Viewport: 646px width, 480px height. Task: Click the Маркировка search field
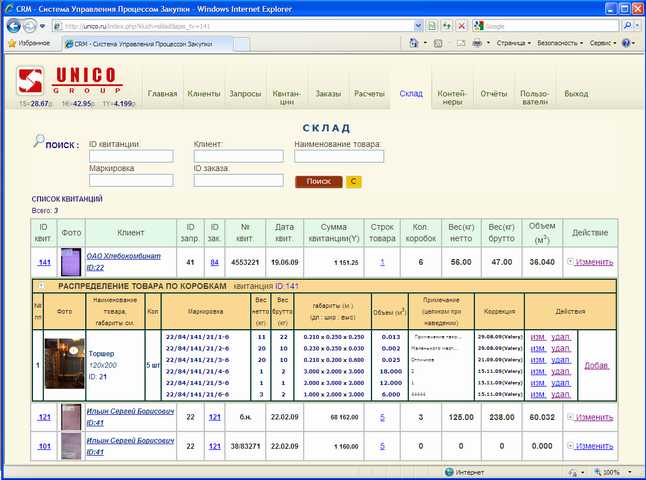click(x=131, y=180)
